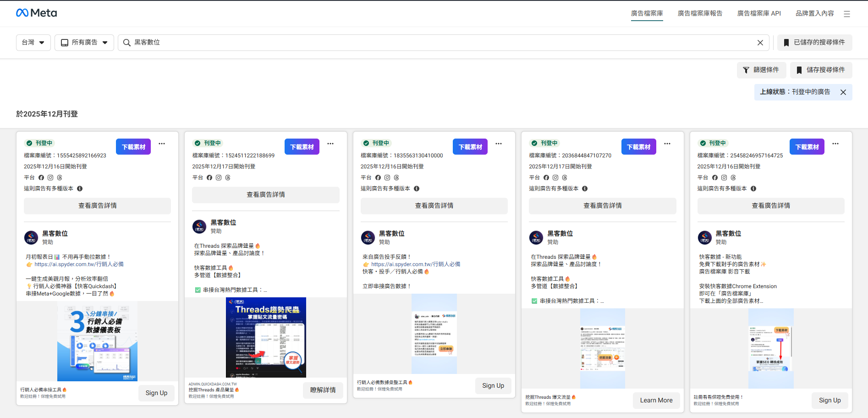Open the 廣告檔案庫 API tab

pyautogui.click(x=759, y=13)
